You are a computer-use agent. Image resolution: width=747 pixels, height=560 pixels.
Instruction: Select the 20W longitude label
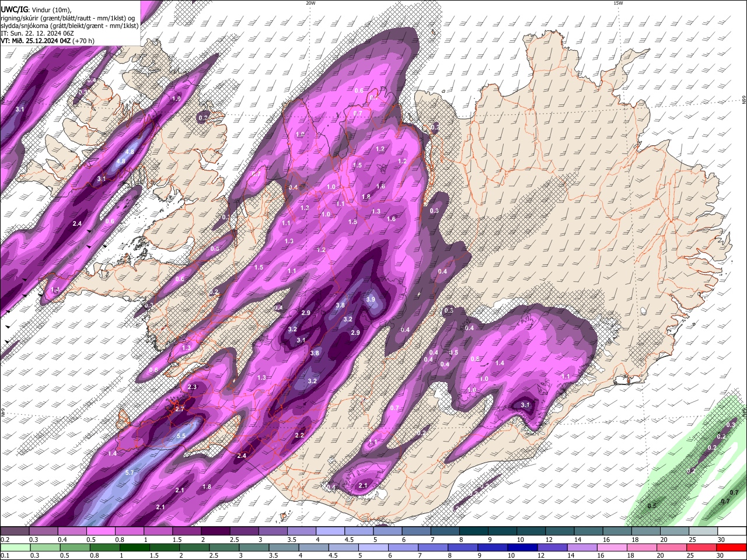[x=310, y=3]
